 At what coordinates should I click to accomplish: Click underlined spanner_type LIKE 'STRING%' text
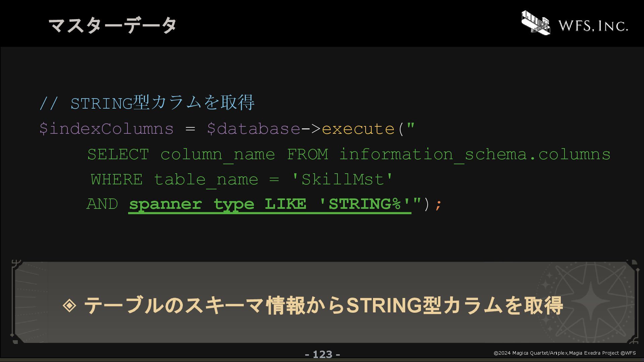(x=270, y=204)
